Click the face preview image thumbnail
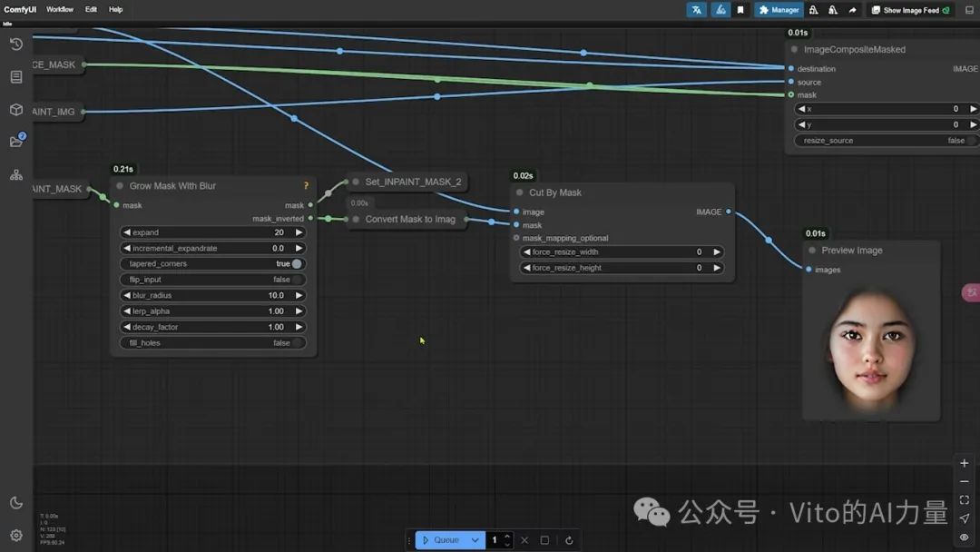Screen dimensions: 980x552 click(871, 349)
